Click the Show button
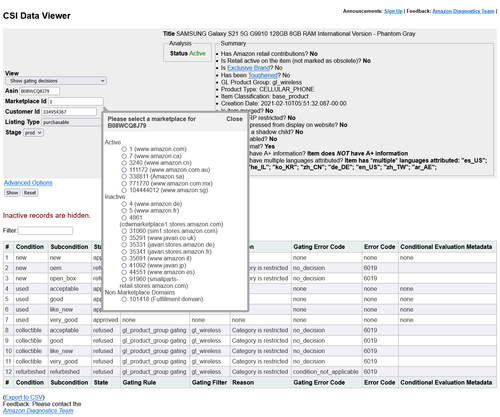The width and height of the screenshot is (500, 417). click(x=12, y=193)
